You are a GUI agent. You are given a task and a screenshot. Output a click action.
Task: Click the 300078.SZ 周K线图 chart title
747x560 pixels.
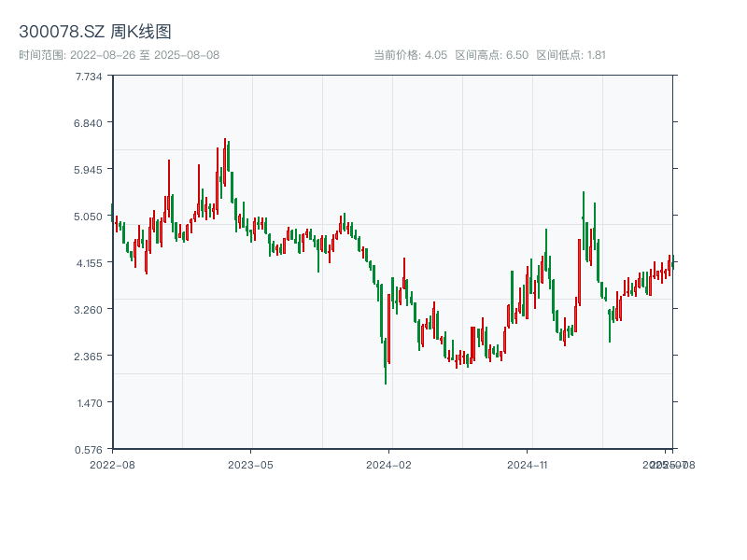pos(95,33)
